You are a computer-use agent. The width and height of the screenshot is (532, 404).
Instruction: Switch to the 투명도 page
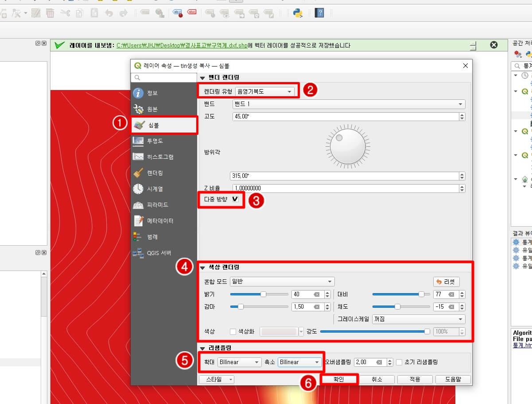pyautogui.click(x=164, y=141)
